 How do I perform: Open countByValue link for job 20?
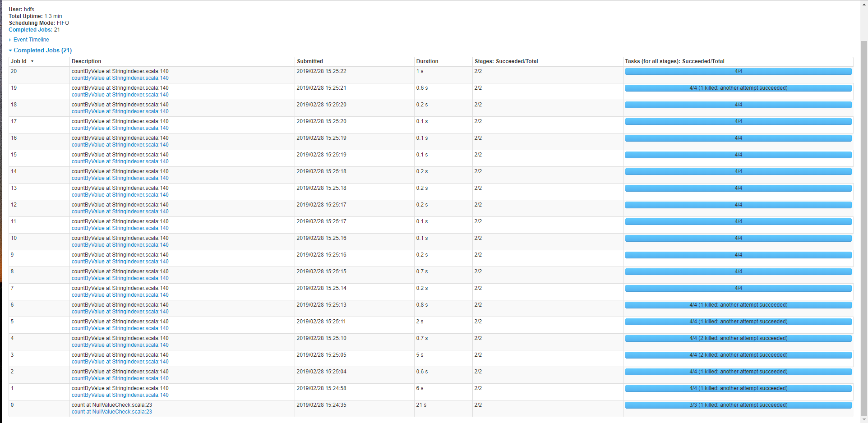click(120, 78)
